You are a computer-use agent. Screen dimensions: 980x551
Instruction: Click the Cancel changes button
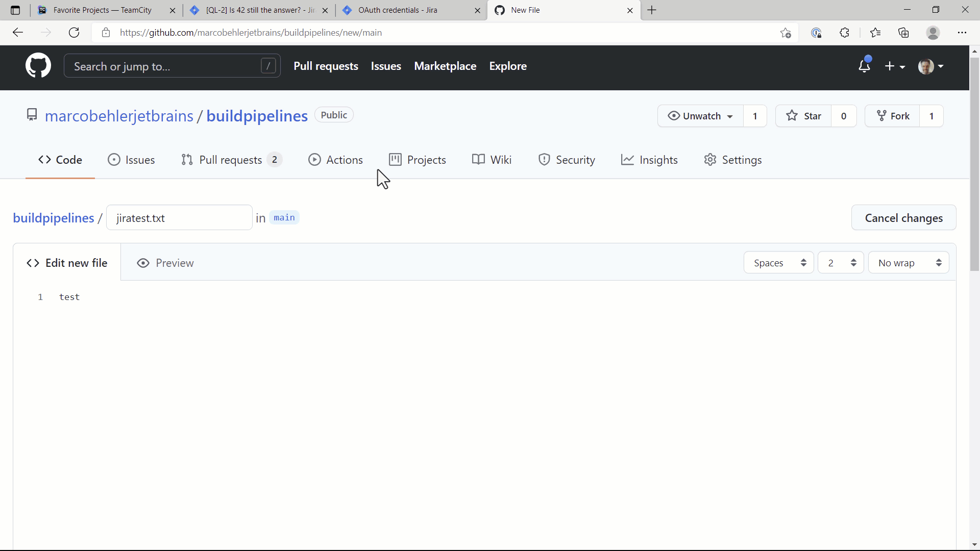pos(903,217)
